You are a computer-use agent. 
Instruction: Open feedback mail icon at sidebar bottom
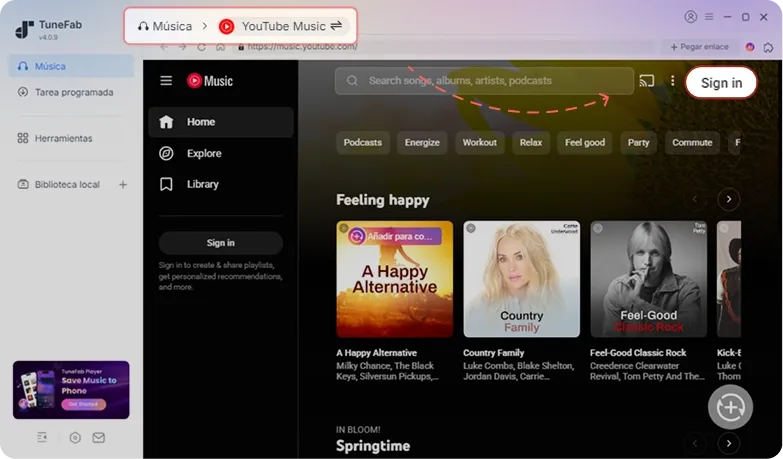(x=98, y=438)
